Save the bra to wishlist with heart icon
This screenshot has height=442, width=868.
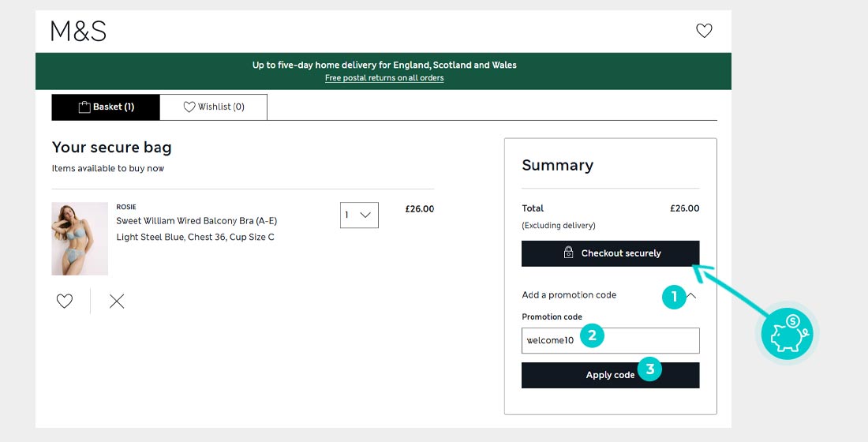click(x=65, y=301)
